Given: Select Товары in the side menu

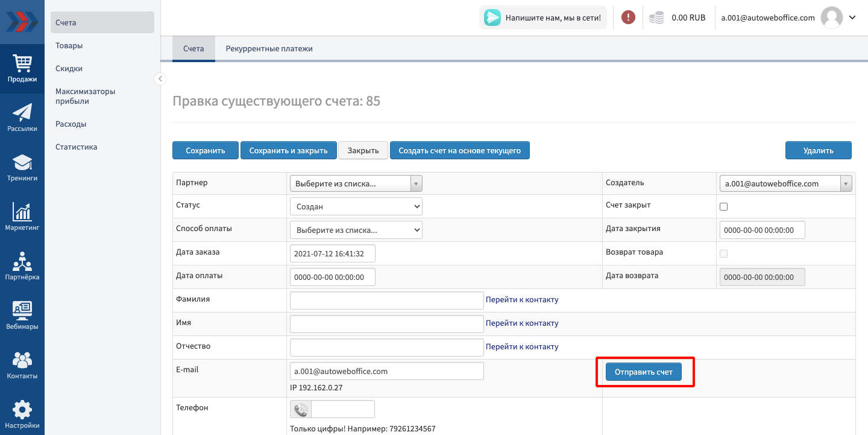Looking at the screenshot, I should pyautogui.click(x=69, y=45).
